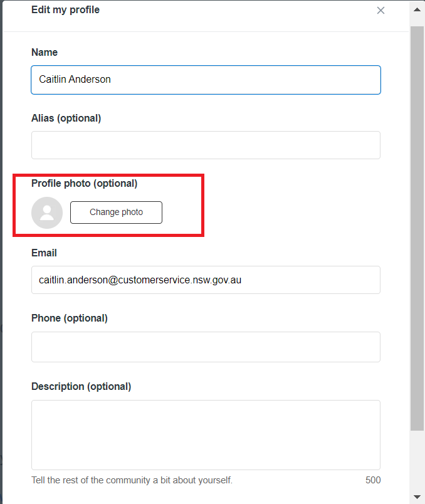This screenshot has width=425, height=504.
Task: Click the 500 character counter
Action: (x=373, y=480)
